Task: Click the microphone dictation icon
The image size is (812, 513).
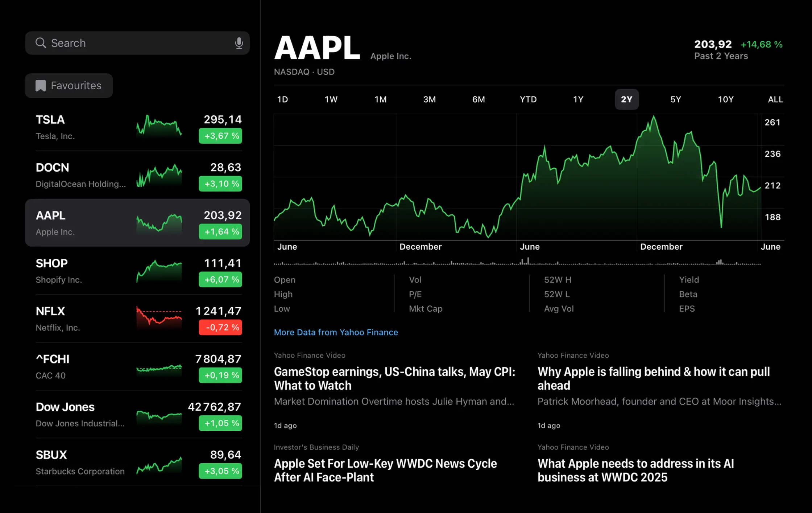Action: pyautogui.click(x=239, y=43)
